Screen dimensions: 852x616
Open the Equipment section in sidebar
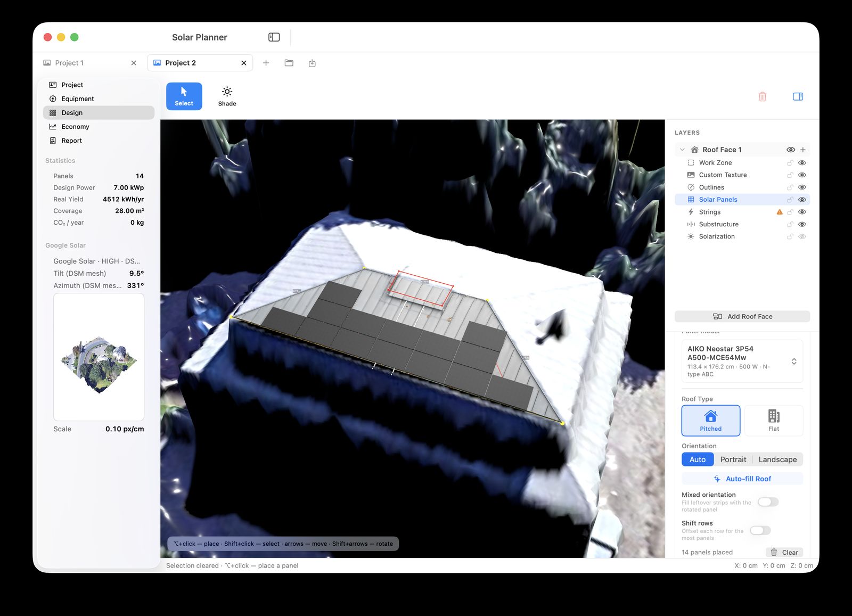[x=99, y=98]
